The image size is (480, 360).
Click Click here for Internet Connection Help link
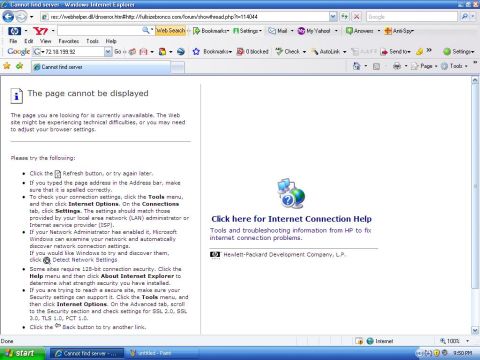click(x=291, y=219)
